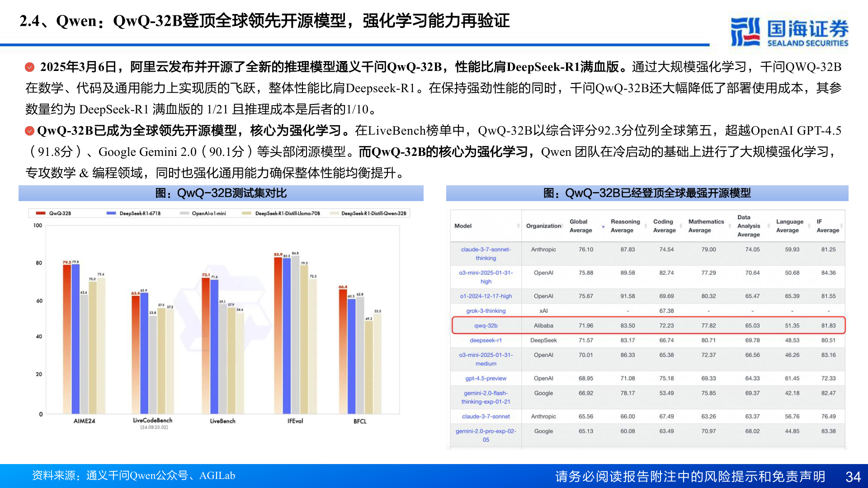Screen dimensions: 868x488
Task: Click the 65.39 language average cell
Action: coord(792,296)
